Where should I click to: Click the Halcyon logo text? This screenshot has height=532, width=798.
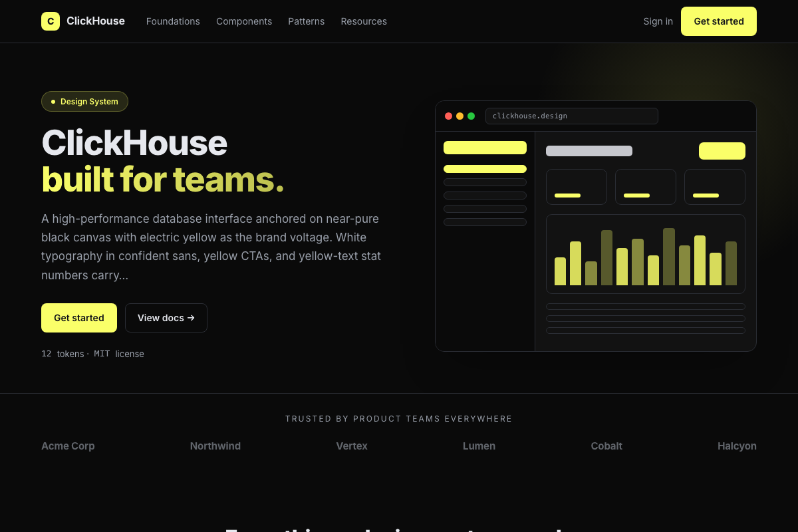tap(737, 446)
